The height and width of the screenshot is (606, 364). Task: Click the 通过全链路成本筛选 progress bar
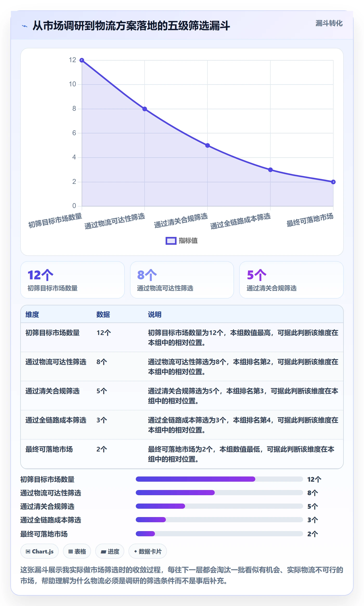219,520
